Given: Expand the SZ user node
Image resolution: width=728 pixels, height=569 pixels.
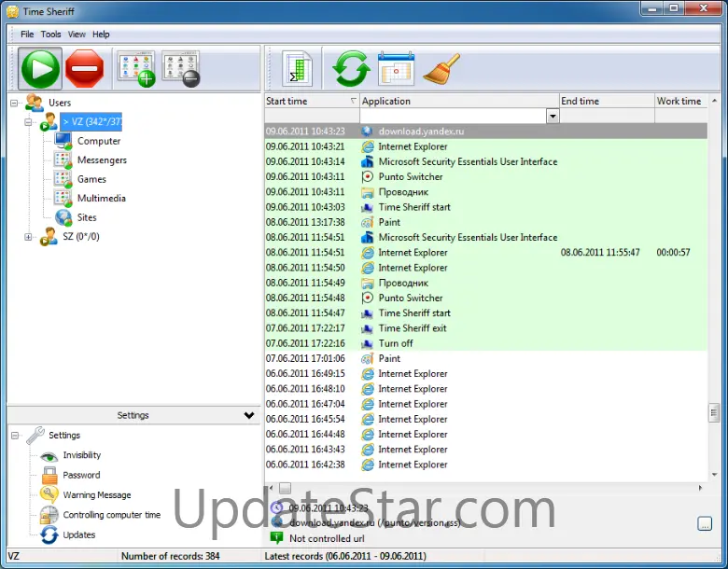Looking at the screenshot, I should tap(28, 237).
